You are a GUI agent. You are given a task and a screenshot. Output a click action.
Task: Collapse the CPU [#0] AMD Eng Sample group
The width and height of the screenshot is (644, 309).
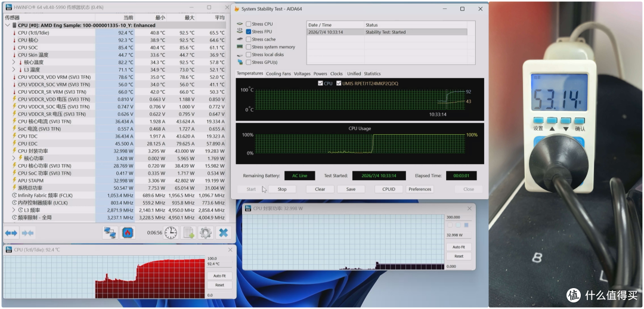[x=8, y=25]
